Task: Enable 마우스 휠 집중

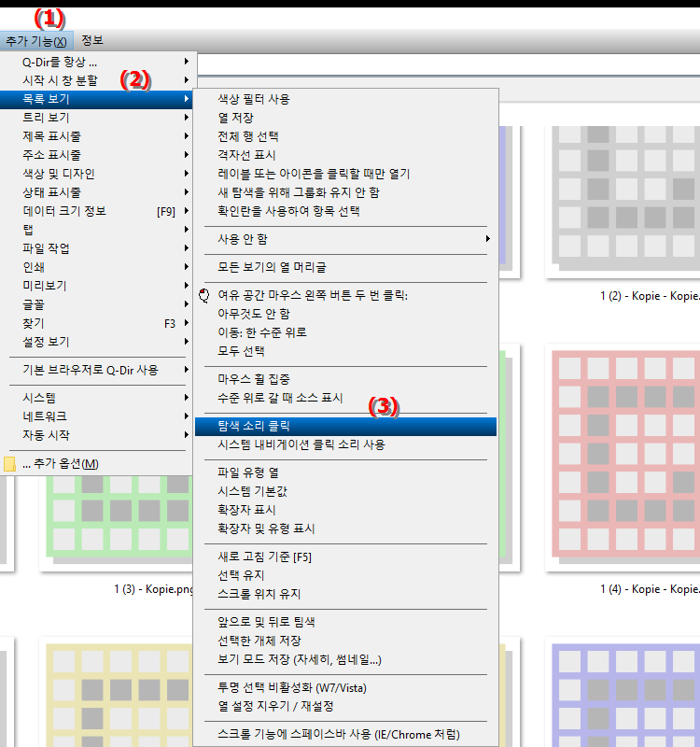Action: click(x=345, y=379)
